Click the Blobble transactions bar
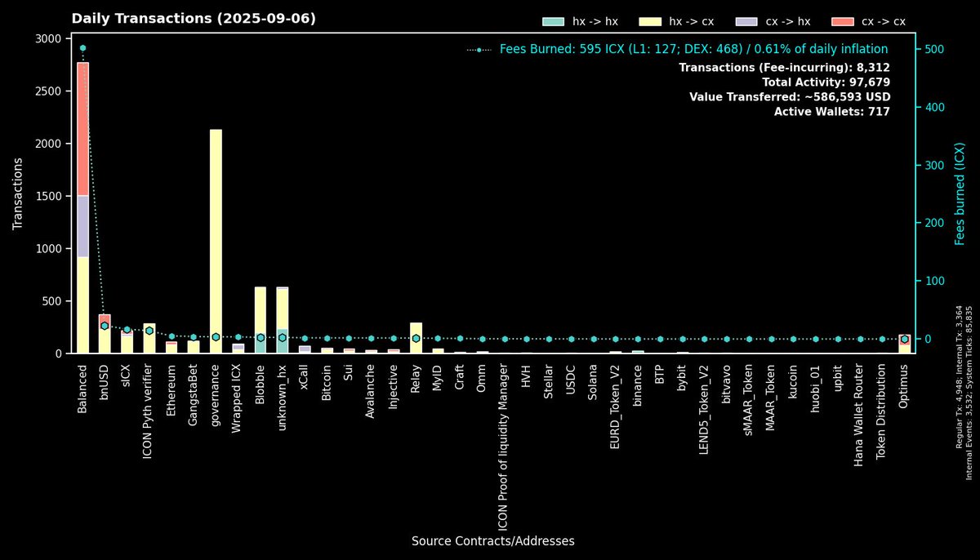This screenshot has height=560, width=980. (x=261, y=320)
